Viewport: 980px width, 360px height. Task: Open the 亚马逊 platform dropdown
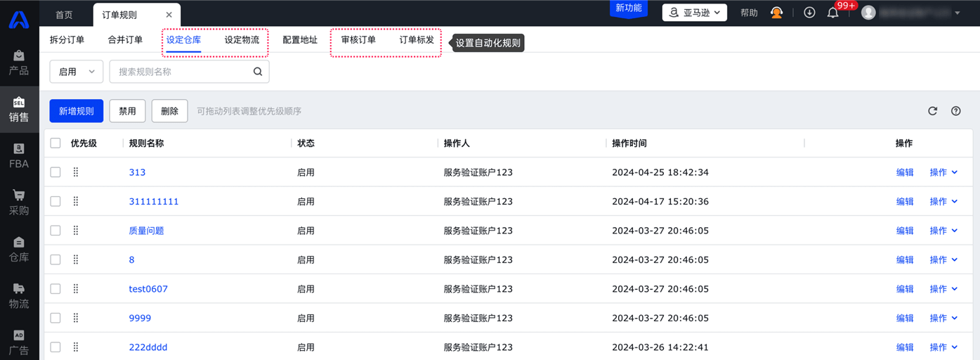(x=694, y=13)
